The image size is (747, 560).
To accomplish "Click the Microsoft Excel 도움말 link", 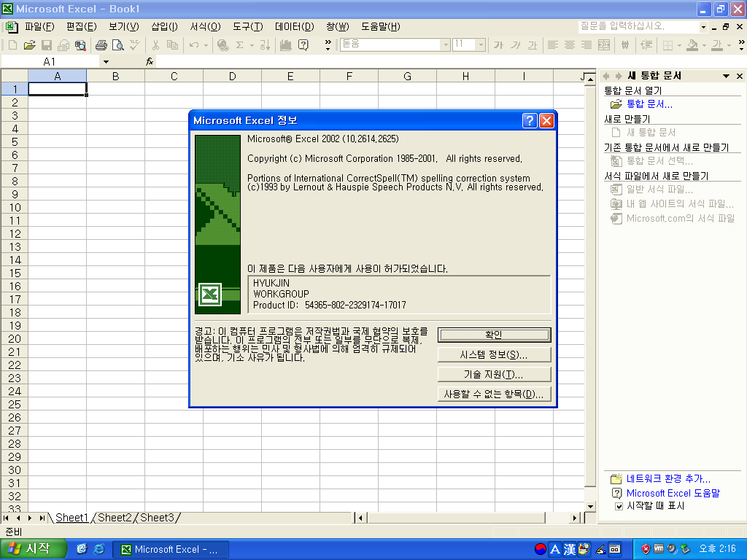I will coord(673,493).
